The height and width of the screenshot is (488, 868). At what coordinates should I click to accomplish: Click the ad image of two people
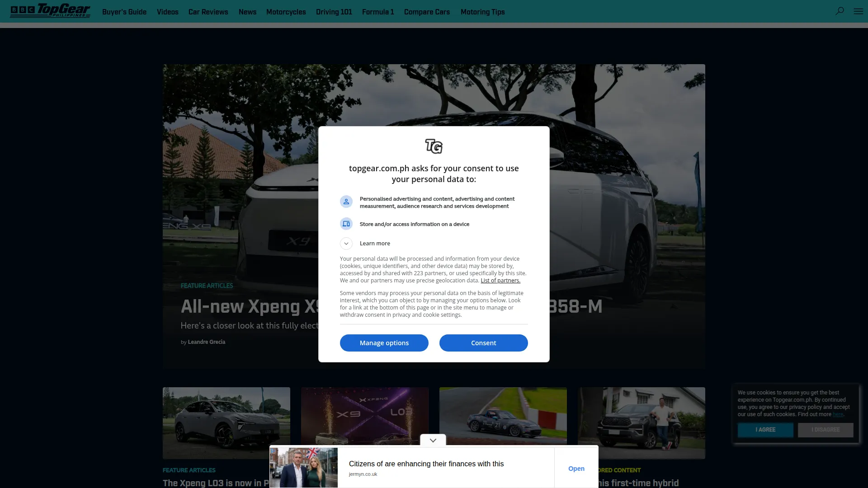click(x=304, y=468)
